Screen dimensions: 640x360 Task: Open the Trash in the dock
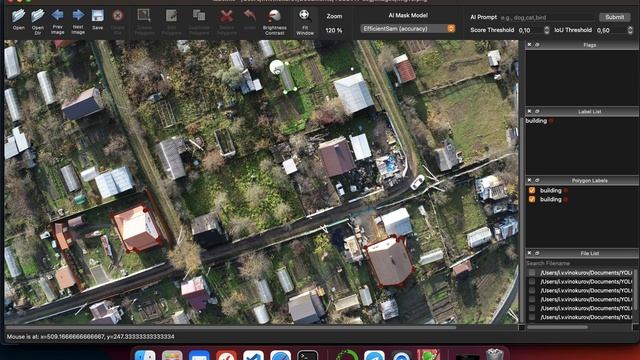(x=495, y=354)
